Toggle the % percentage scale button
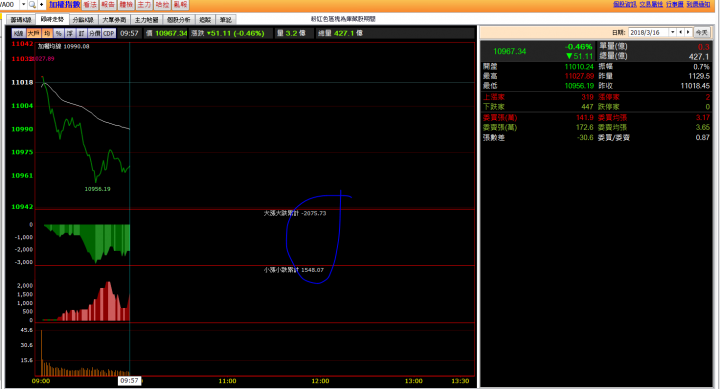The width and height of the screenshot is (720, 389). 58,33
